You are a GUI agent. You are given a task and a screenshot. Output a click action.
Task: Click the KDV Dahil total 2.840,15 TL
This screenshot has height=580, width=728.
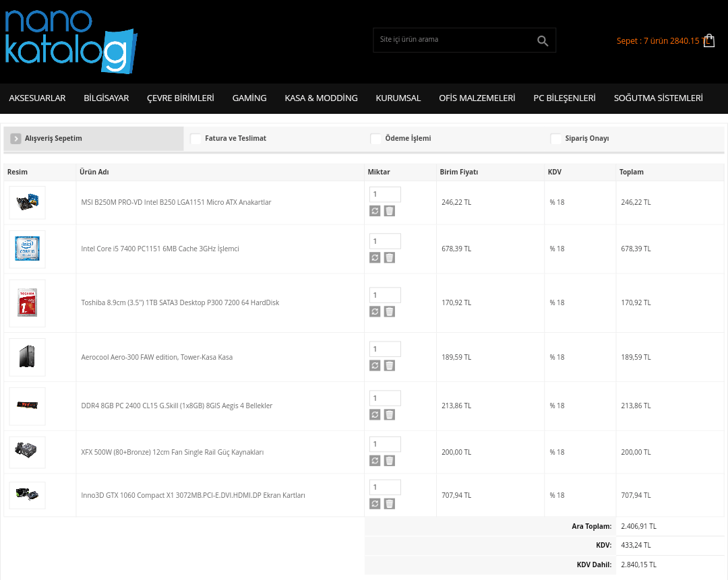tap(638, 565)
